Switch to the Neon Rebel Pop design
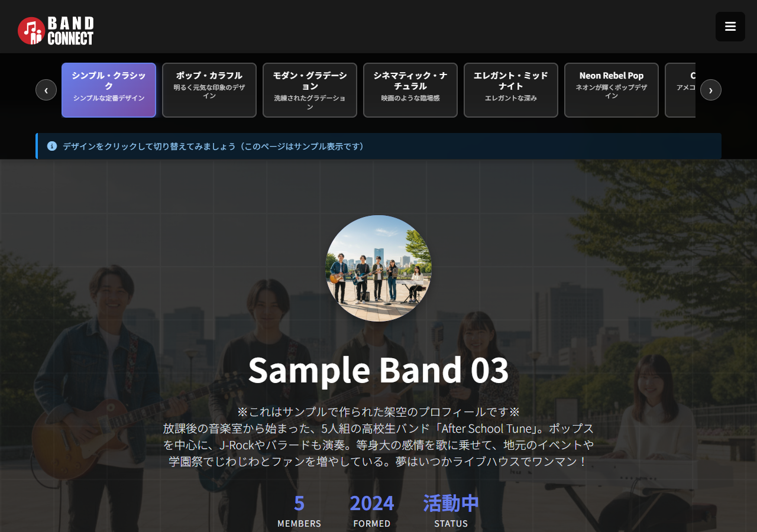The image size is (757, 532). point(611,90)
